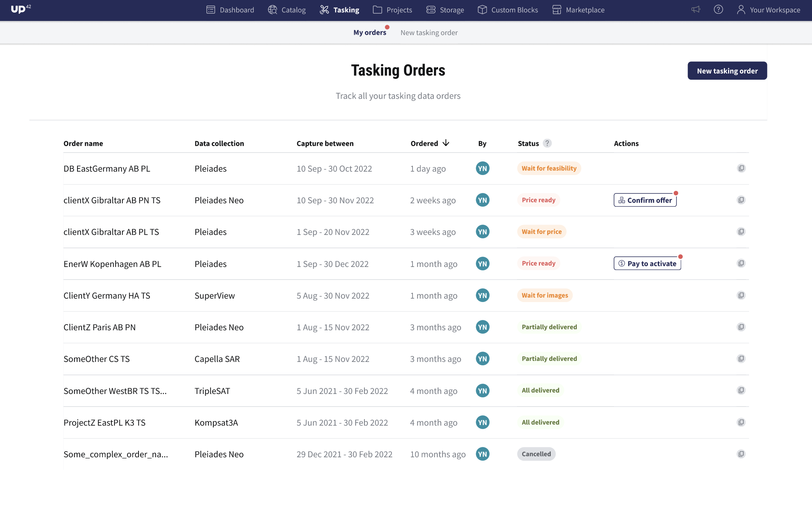Copy the EnerW Kopenhagen AB PL order
Image resolution: width=812 pixels, height=508 pixels.
pos(741,264)
